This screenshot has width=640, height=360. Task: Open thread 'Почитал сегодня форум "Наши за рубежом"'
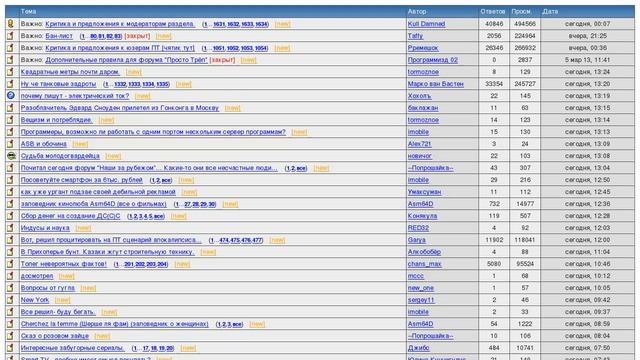point(149,168)
